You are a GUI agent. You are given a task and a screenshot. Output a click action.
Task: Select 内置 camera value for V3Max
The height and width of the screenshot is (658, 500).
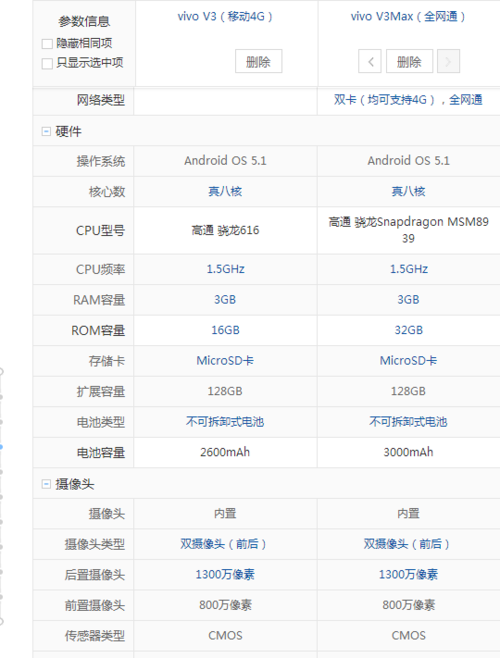[408, 514]
